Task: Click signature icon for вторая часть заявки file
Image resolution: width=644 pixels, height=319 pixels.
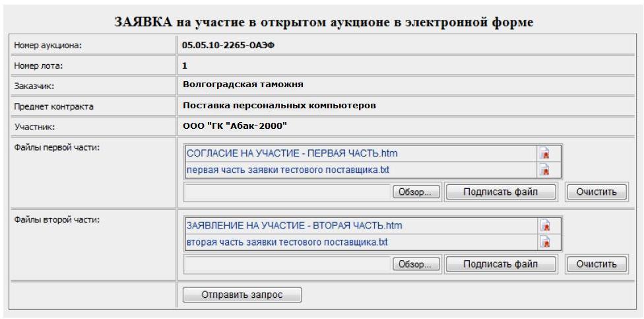Action: tap(544, 242)
